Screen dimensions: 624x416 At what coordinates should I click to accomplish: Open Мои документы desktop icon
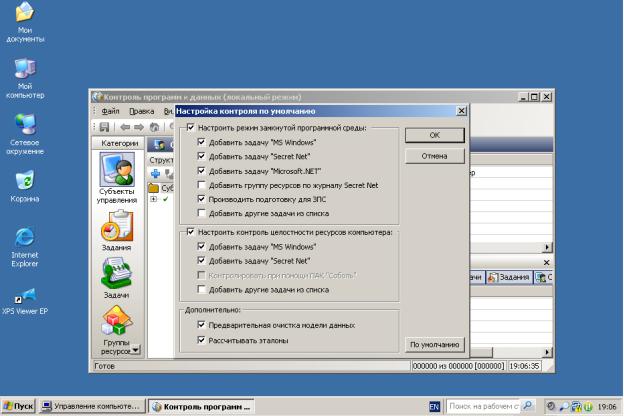pos(25,21)
